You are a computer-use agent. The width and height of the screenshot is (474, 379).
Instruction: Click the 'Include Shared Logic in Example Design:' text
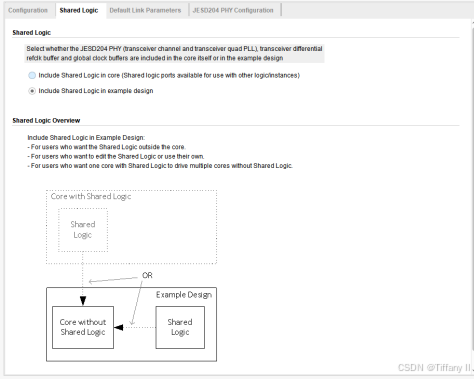point(86,138)
